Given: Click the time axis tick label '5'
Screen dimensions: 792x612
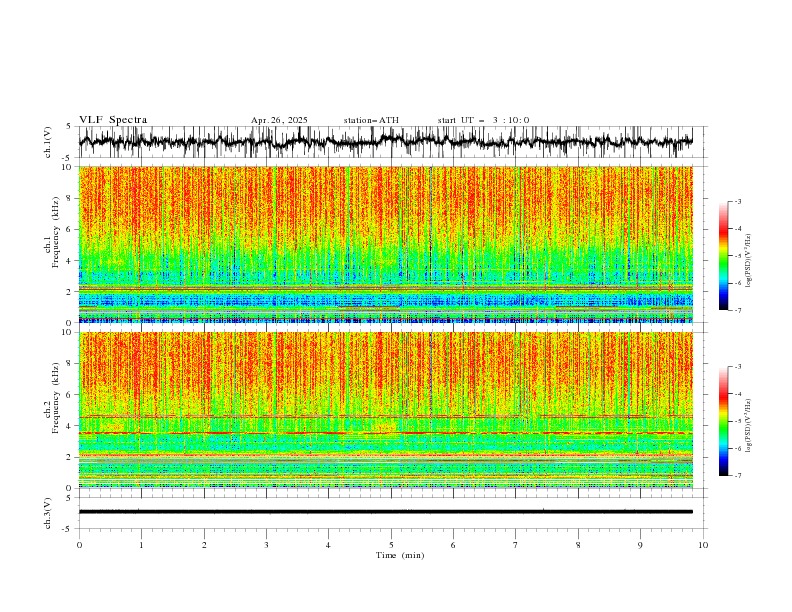Looking at the screenshot, I should click(x=391, y=545).
